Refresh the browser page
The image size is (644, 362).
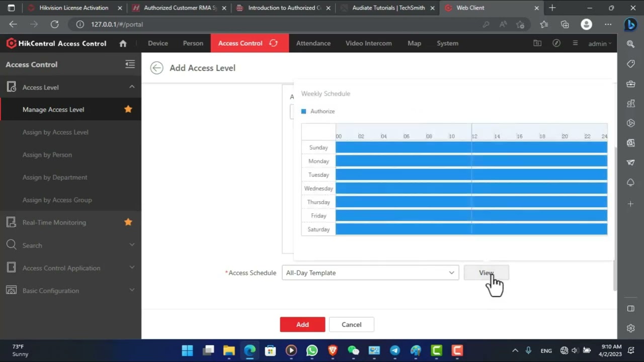pos(54,24)
